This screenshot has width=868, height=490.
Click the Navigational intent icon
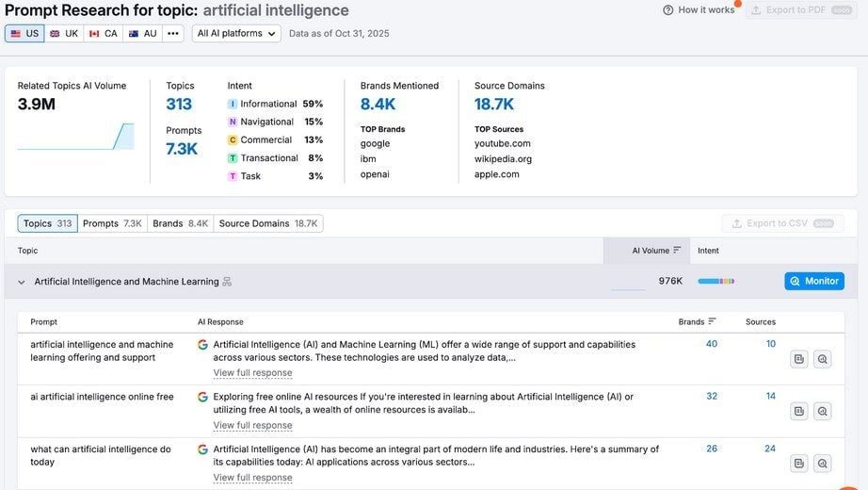point(233,122)
